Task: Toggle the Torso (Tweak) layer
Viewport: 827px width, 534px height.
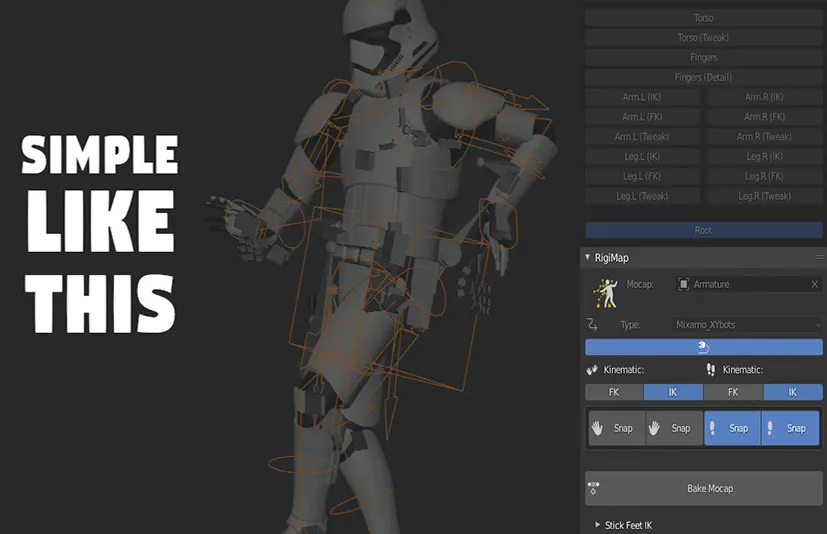Action: pyautogui.click(x=704, y=37)
